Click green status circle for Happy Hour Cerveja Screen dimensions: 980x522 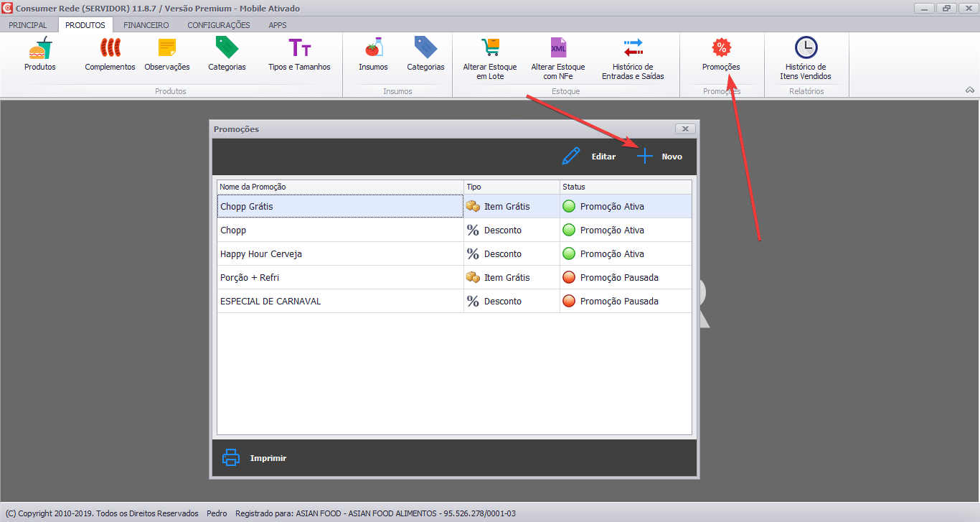coord(570,254)
